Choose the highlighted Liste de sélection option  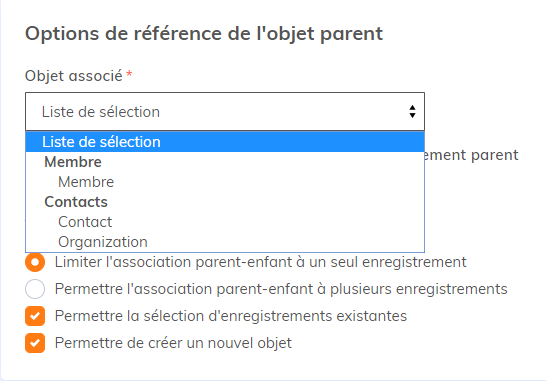point(225,142)
